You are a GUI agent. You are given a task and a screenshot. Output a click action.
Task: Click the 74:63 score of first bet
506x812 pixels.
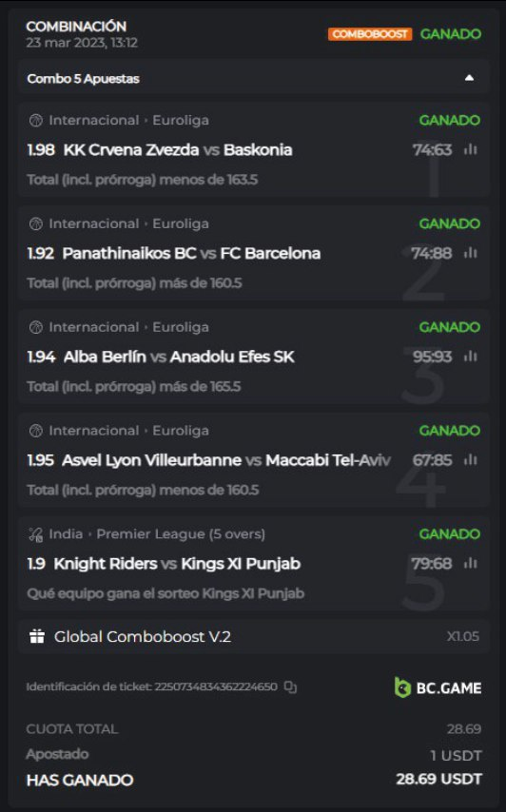[x=432, y=149]
